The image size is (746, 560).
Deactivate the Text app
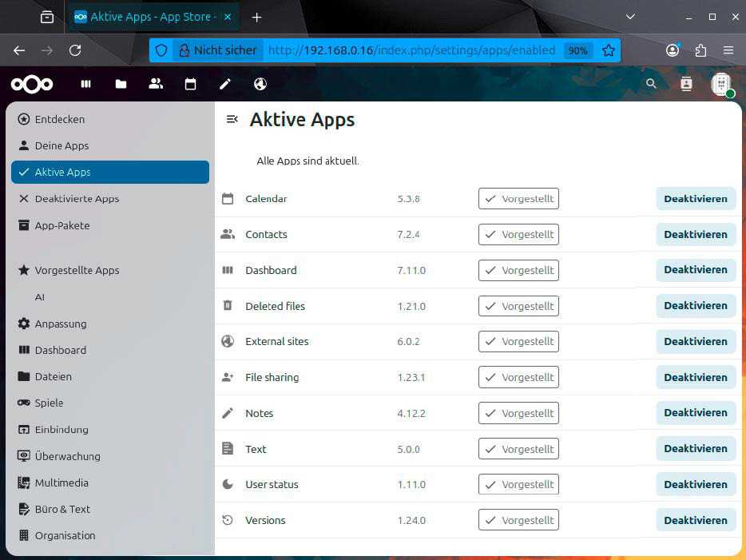pos(696,449)
